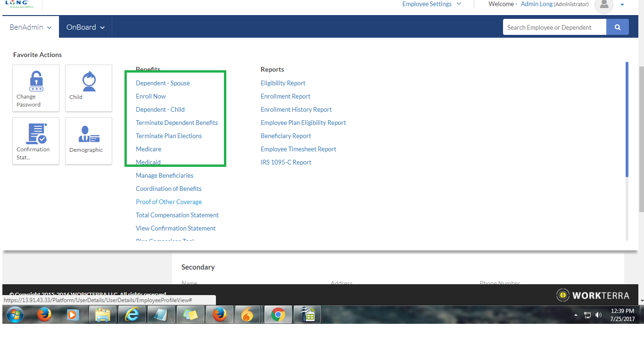Click the user avatar profile picture
This screenshot has width=644, height=362.
[x=603, y=5]
